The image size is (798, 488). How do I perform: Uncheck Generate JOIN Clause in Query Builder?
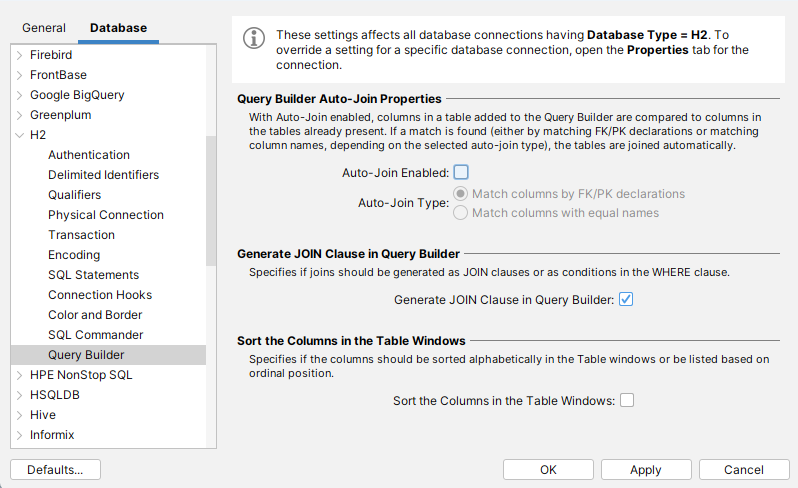pyautogui.click(x=626, y=299)
